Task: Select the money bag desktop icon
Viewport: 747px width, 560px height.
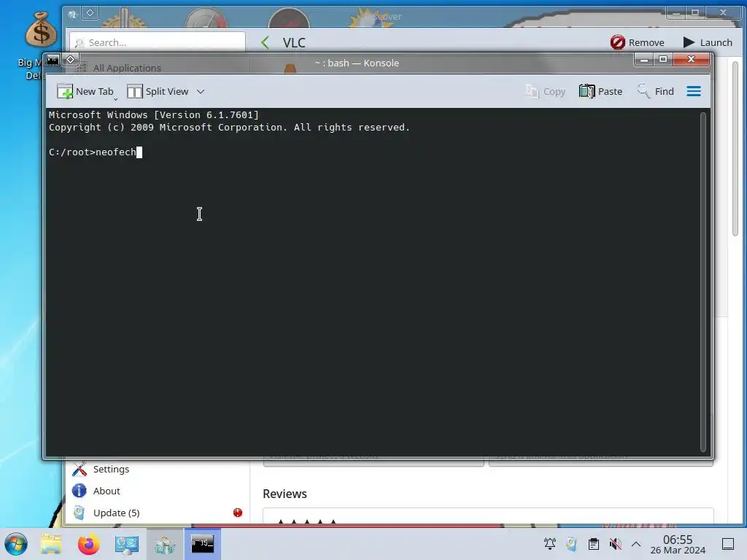Action: tap(41, 29)
